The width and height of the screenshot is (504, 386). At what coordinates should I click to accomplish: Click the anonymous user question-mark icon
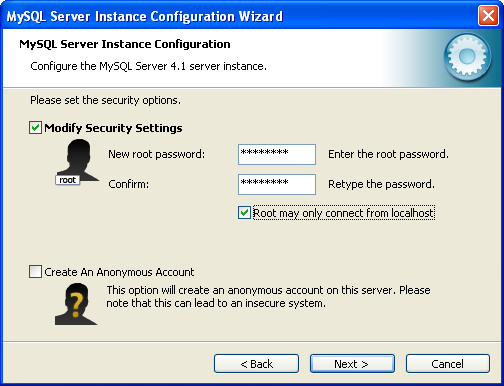[76, 304]
